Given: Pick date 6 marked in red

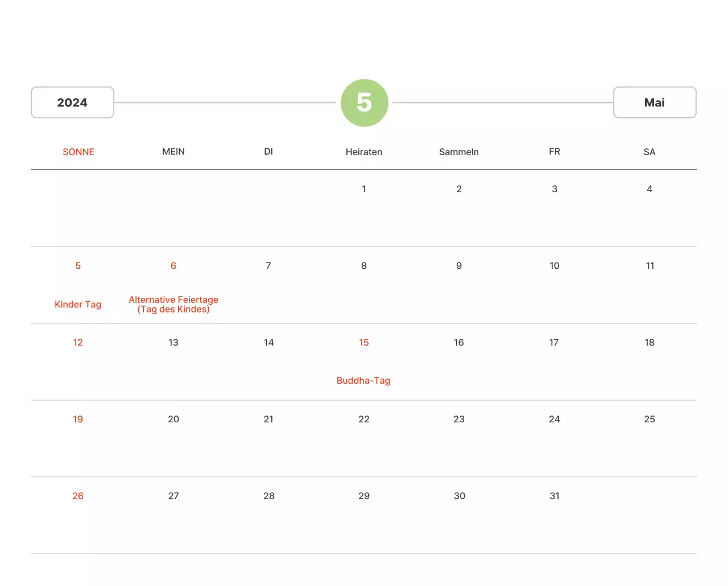Looking at the screenshot, I should [x=173, y=265].
